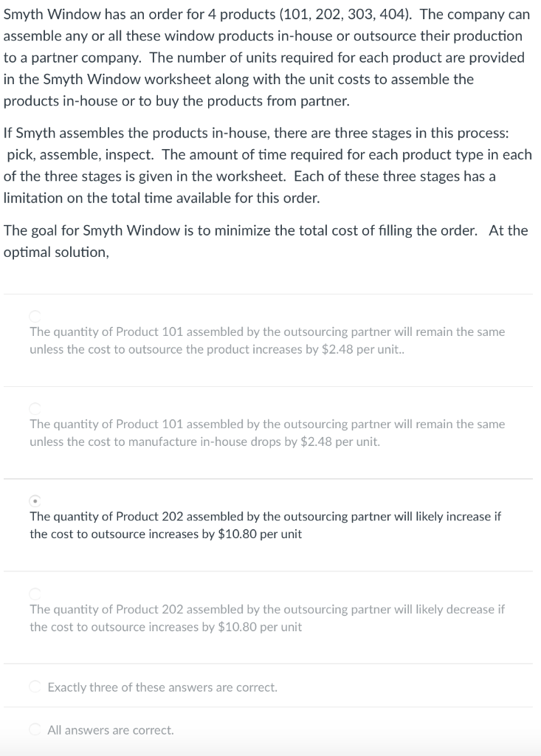This screenshot has width=541, height=756.
Task: Select the Product 202 increase answer radio button
Action: click(x=34, y=499)
